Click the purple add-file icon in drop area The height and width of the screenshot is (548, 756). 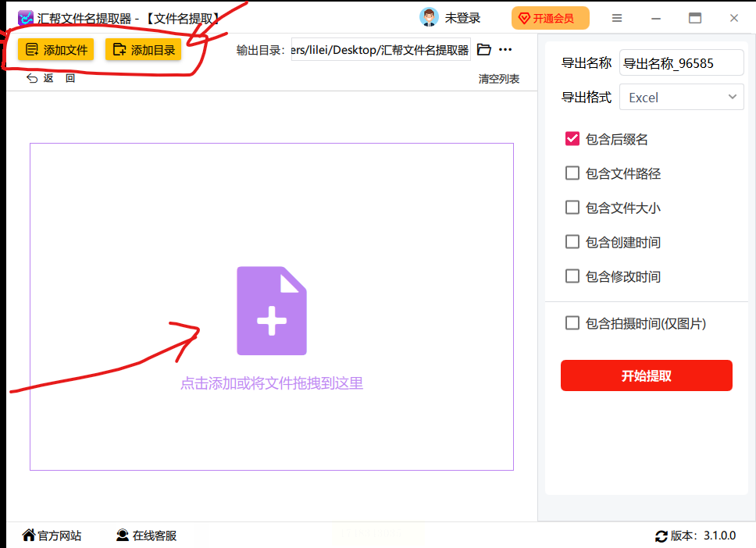pyautogui.click(x=272, y=311)
